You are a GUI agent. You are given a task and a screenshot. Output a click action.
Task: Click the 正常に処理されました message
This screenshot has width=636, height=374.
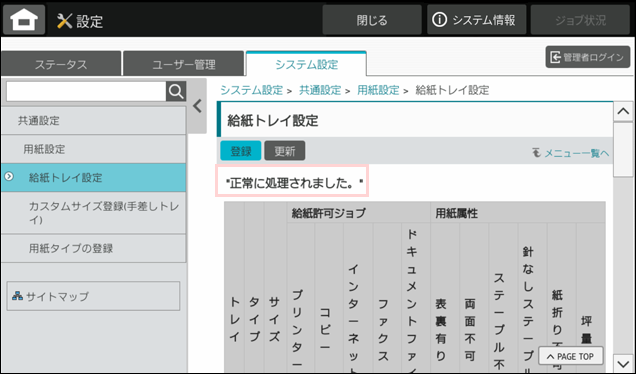pyautogui.click(x=294, y=183)
